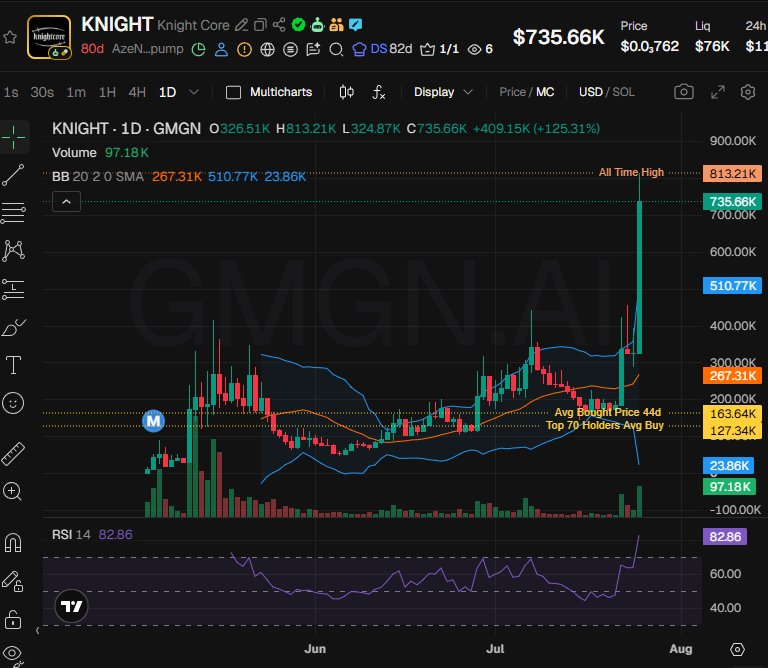Screen dimensions: 768x668
Task: Select the trend line drawing tool
Action: [x=13, y=175]
